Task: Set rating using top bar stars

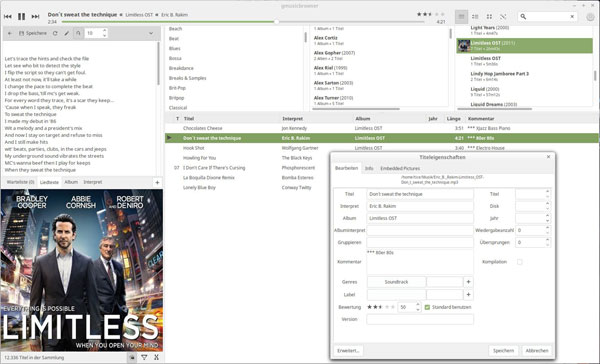Action: 430,14
